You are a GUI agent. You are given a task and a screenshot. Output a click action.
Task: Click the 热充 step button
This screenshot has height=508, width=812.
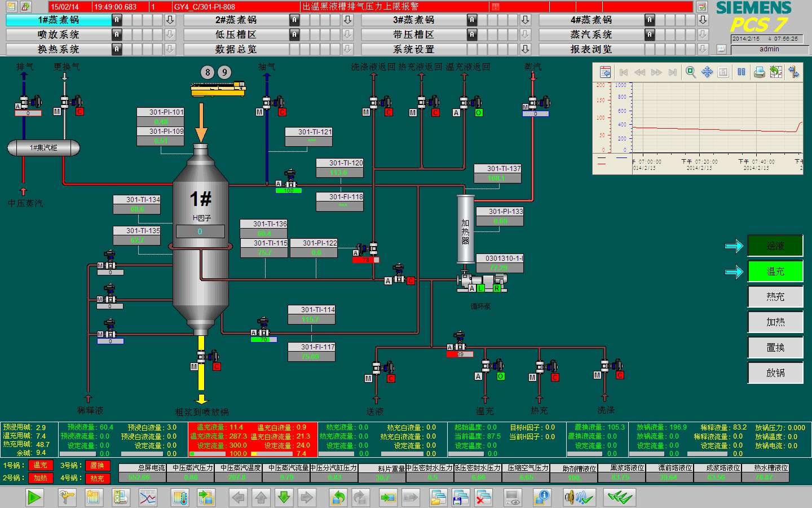[x=775, y=296]
